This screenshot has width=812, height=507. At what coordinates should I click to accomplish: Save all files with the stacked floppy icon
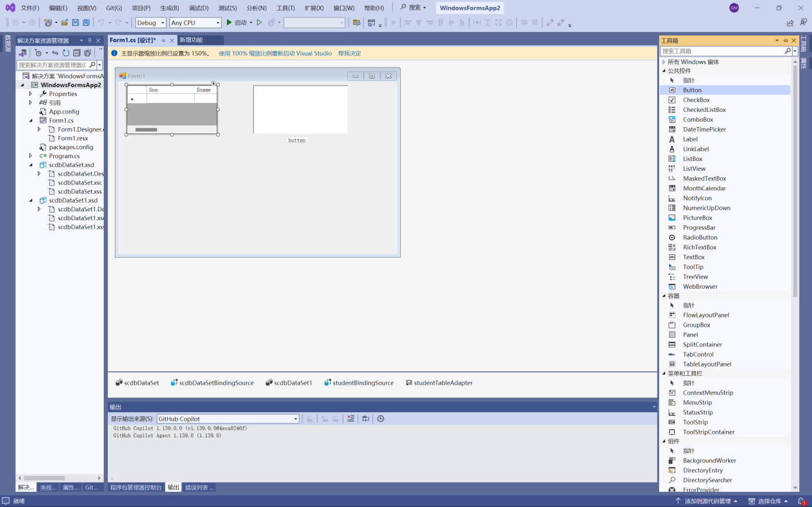click(x=86, y=22)
